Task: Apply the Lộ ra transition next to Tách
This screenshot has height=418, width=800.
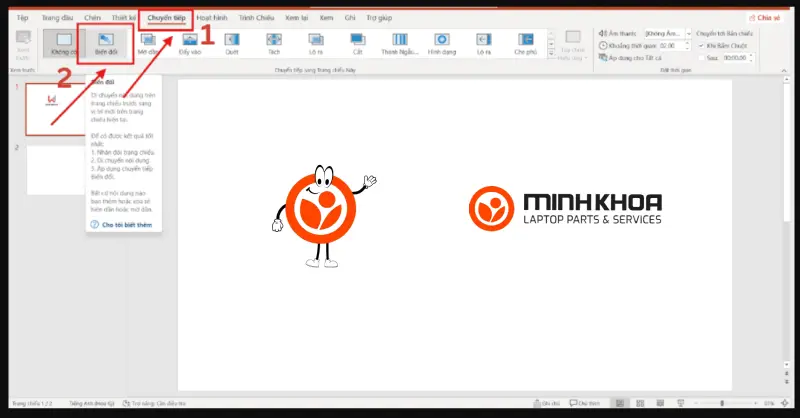Action: pos(316,44)
